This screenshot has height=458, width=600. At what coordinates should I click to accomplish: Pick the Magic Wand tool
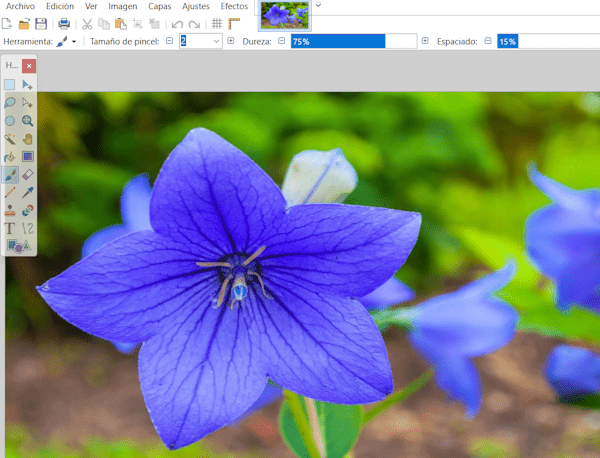(10, 139)
